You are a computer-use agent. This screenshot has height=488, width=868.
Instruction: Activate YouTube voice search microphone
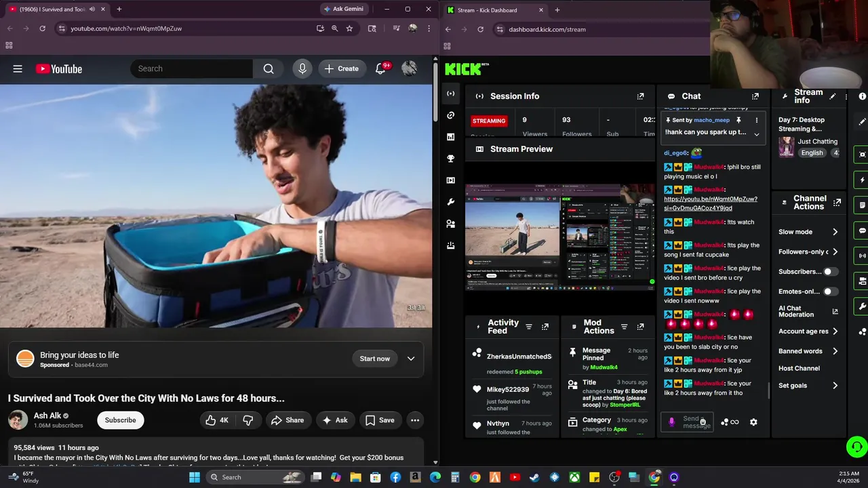tap(302, 68)
